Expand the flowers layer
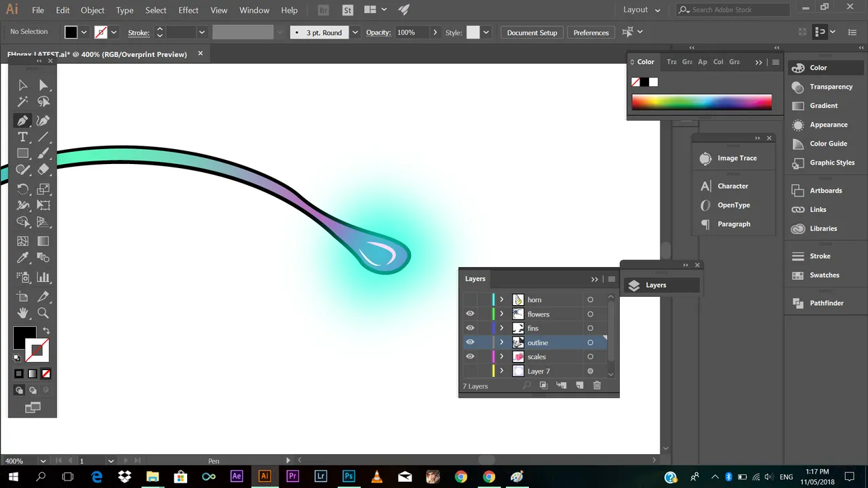 click(502, 314)
